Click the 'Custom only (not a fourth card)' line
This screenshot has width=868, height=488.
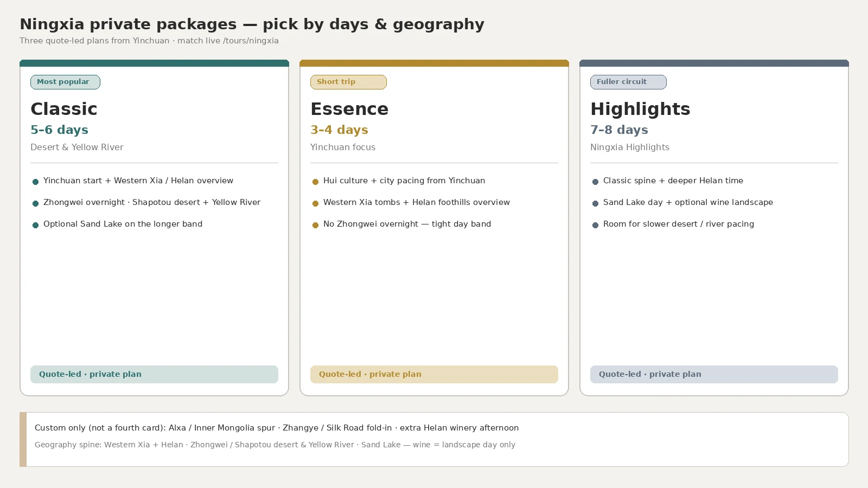point(277,428)
